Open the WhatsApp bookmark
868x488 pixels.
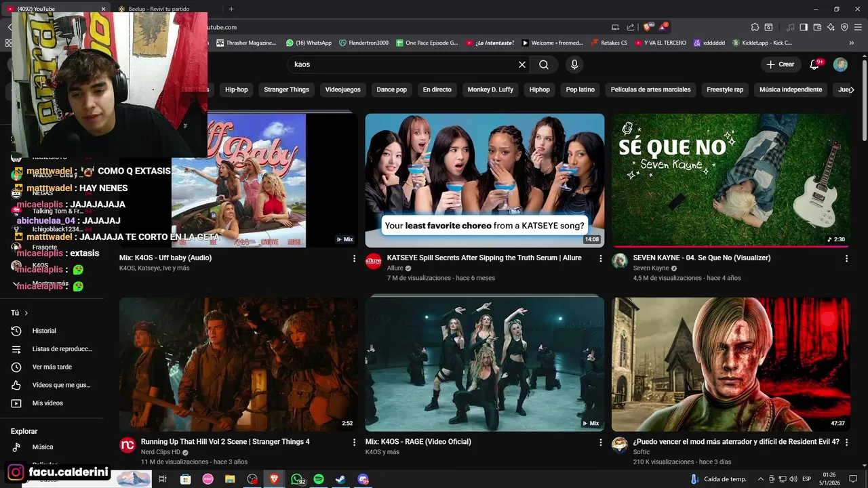coord(309,43)
